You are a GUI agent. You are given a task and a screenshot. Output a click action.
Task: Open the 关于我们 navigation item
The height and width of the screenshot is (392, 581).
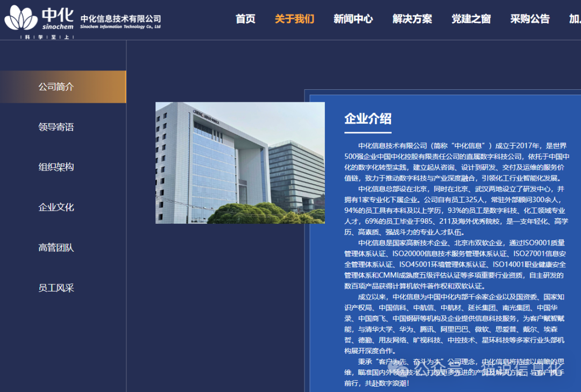294,19
